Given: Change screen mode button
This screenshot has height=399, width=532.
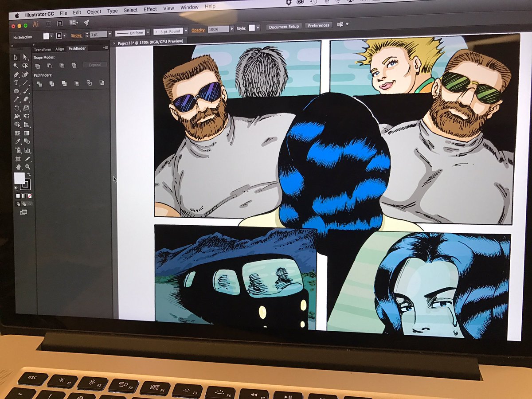Looking at the screenshot, I should point(23,212).
